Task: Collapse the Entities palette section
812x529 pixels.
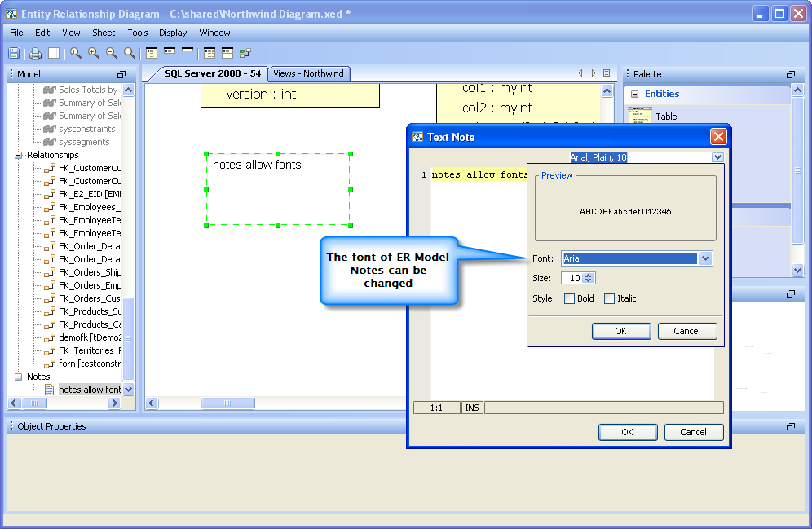Action: point(634,95)
